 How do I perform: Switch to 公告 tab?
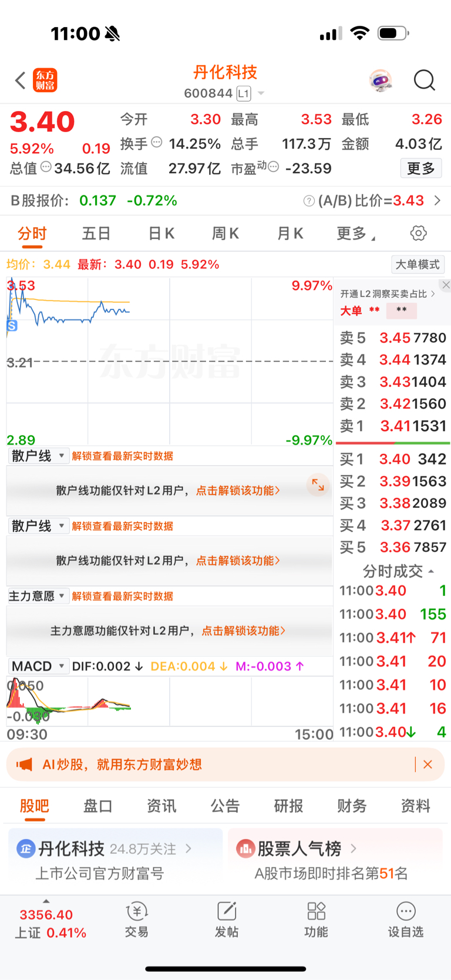coord(225,806)
